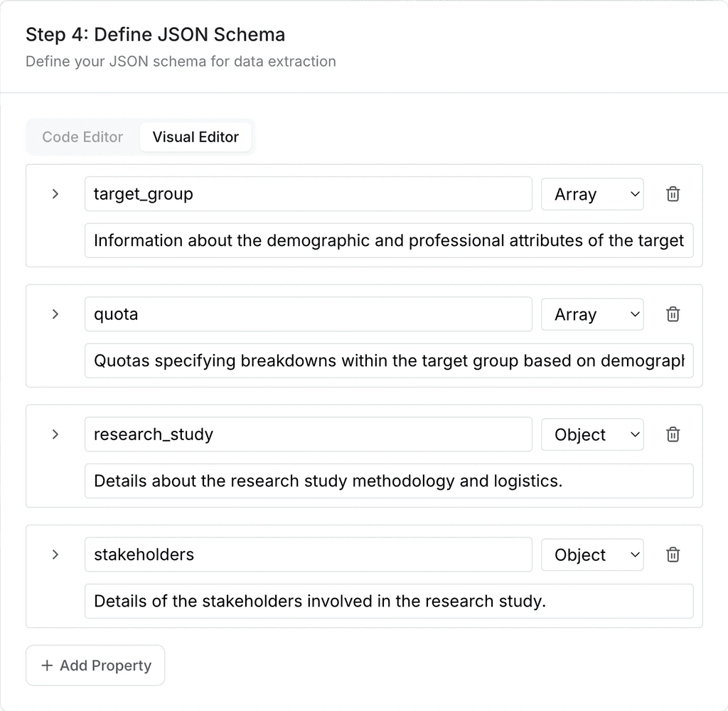Expand the stakeholders property details

point(56,555)
